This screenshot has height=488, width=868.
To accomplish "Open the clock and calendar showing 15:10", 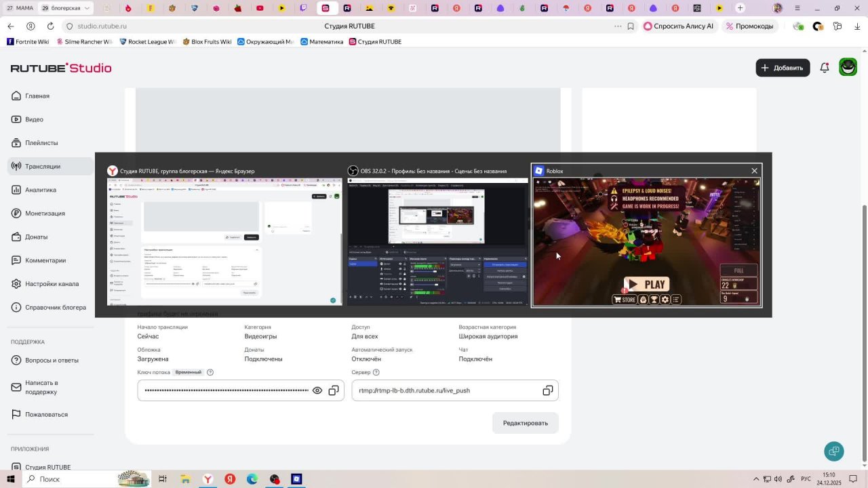I will pyautogui.click(x=829, y=479).
